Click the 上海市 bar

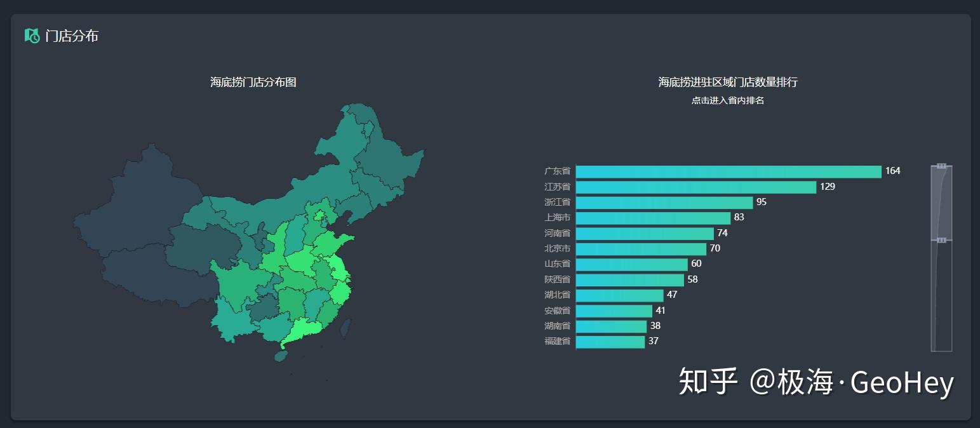coord(653,218)
